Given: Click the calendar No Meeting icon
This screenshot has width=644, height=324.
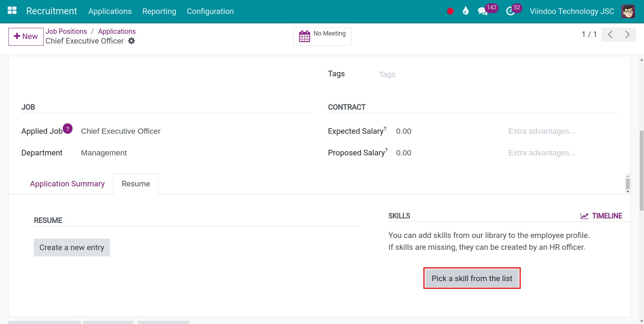Looking at the screenshot, I should coord(304,36).
